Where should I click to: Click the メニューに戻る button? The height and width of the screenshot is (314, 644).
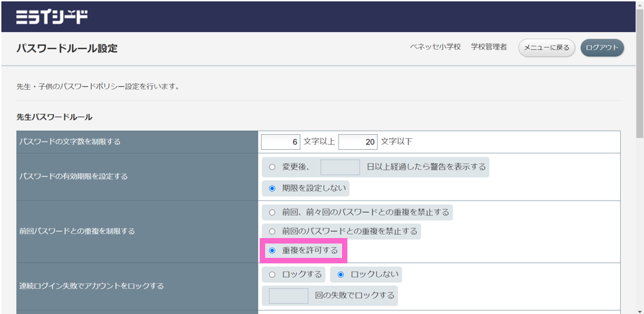[x=547, y=48]
